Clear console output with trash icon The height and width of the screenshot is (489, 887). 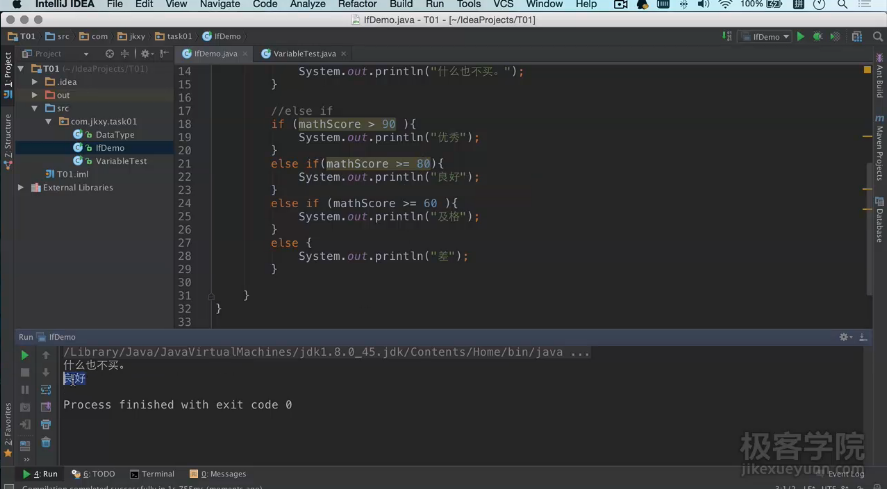point(46,441)
